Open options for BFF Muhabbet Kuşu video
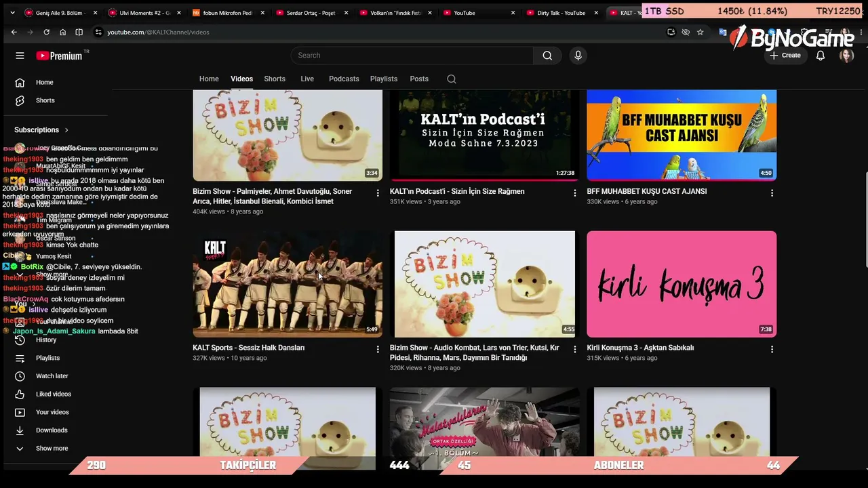The width and height of the screenshot is (868, 488). point(772,193)
